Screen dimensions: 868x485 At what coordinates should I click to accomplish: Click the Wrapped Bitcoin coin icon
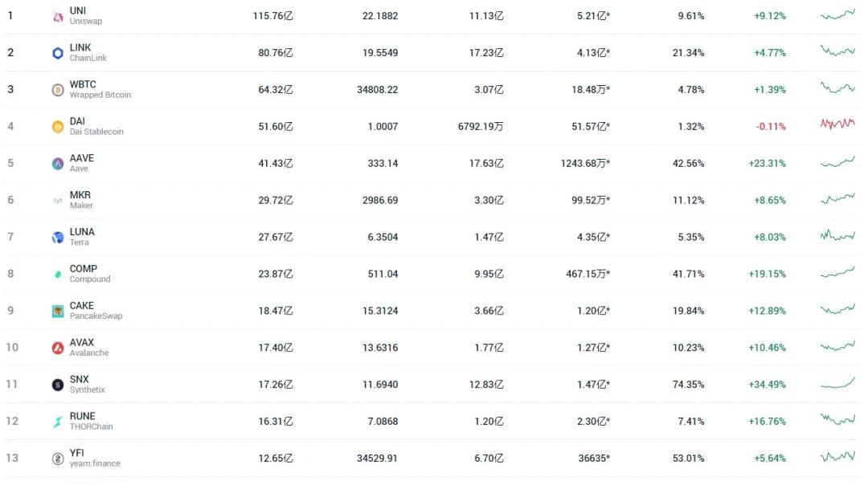58,90
